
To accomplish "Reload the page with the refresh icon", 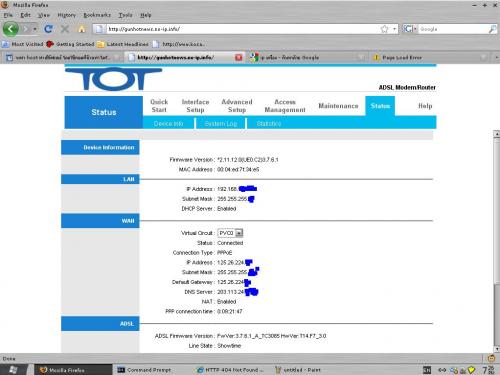I will coord(48,29).
